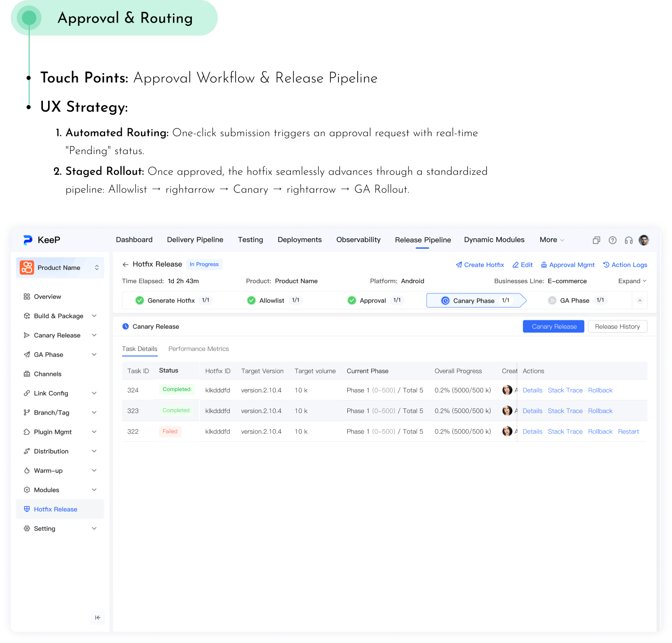Click the Build & Package icon

pos(27,316)
